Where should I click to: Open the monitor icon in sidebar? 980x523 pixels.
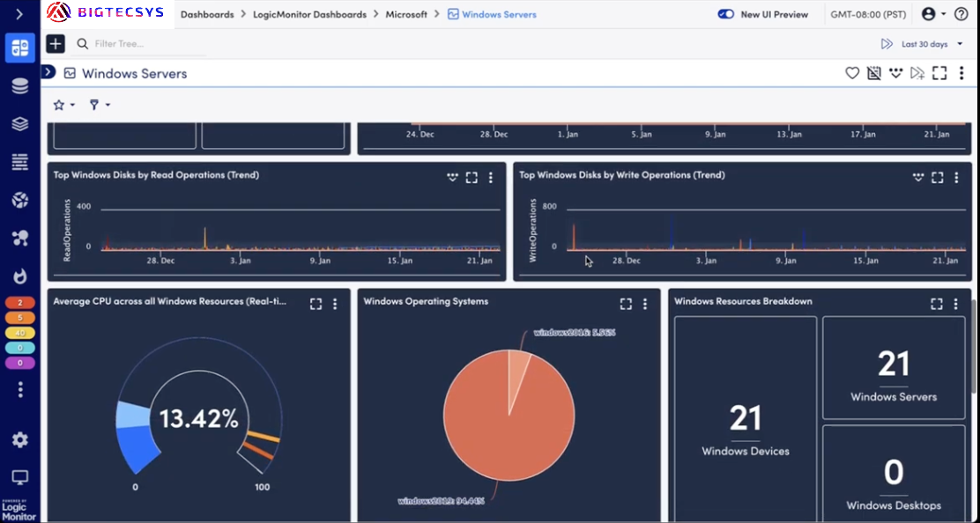[20, 478]
